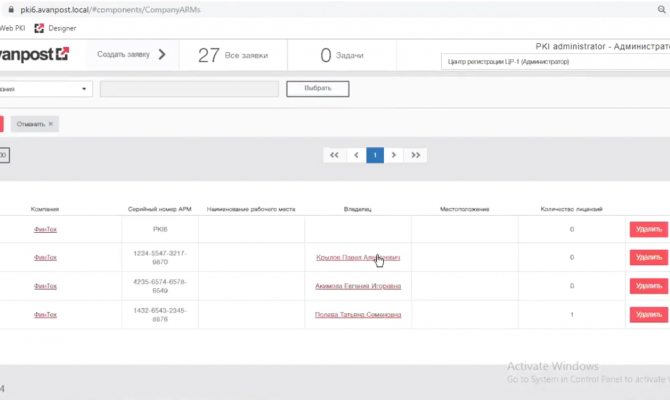Open the Центр регистрации role selector
Viewport: 670px width, 400px height.
pos(555,62)
